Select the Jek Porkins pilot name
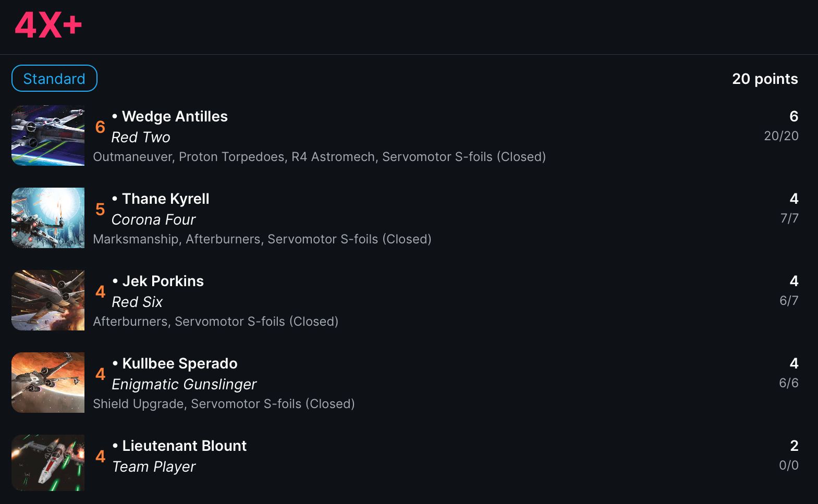Image resolution: width=818 pixels, height=504 pixels. (163, 281)
